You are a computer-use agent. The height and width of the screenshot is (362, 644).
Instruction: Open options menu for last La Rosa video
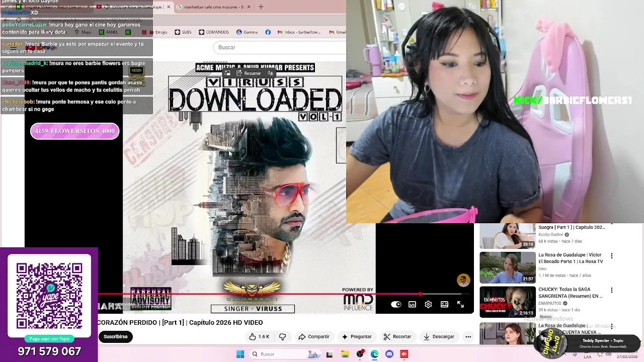[612, 326]
